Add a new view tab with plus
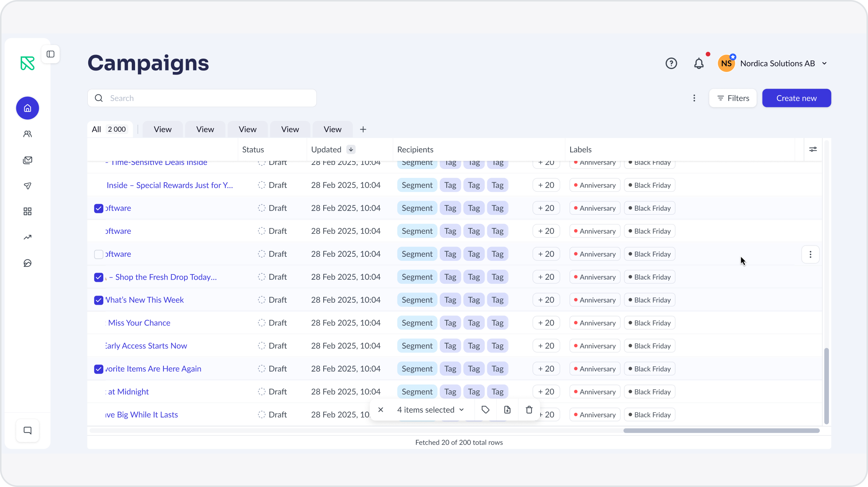 363,129
